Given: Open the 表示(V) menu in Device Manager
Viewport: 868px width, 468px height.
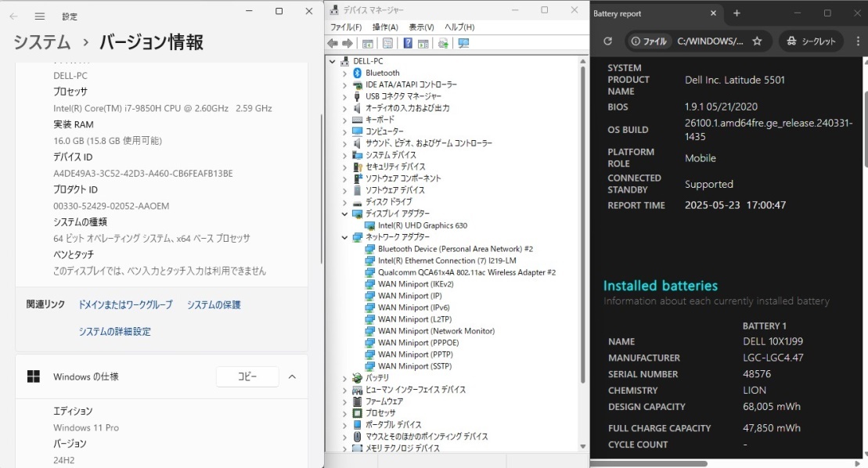Looking at the screenshot, I should tap(421, 27).
